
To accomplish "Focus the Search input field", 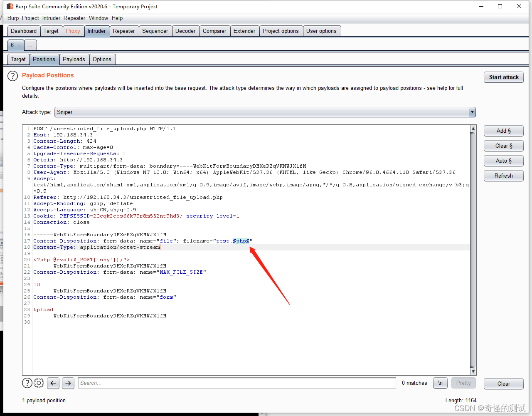I will tap(237, 383).
